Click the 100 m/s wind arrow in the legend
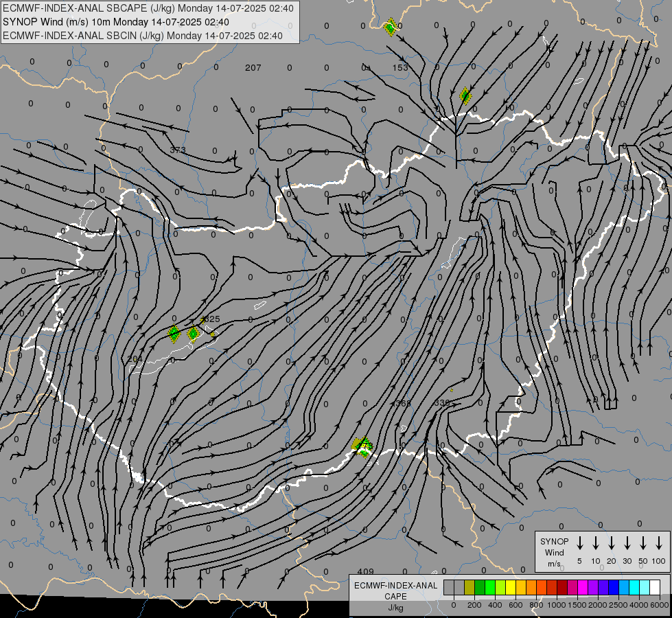 click(659, 543)
